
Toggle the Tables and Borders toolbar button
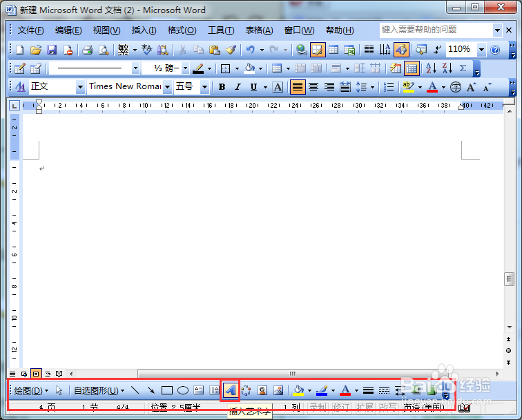(x=318, y=50)
